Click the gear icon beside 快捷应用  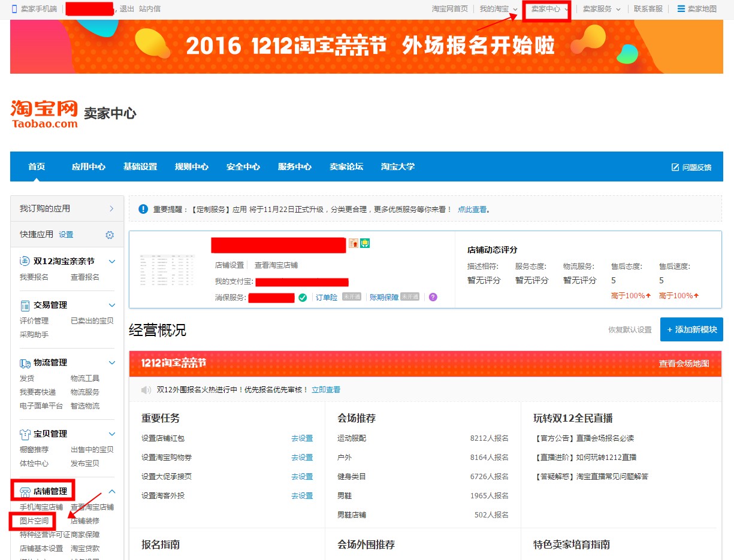pos(109,234)
